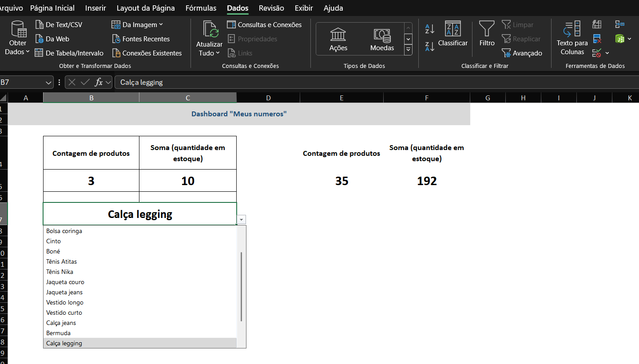The height and width of the screenshot is (364, 639).
Task: Click the cell showing 35
Action: [341, 181]
